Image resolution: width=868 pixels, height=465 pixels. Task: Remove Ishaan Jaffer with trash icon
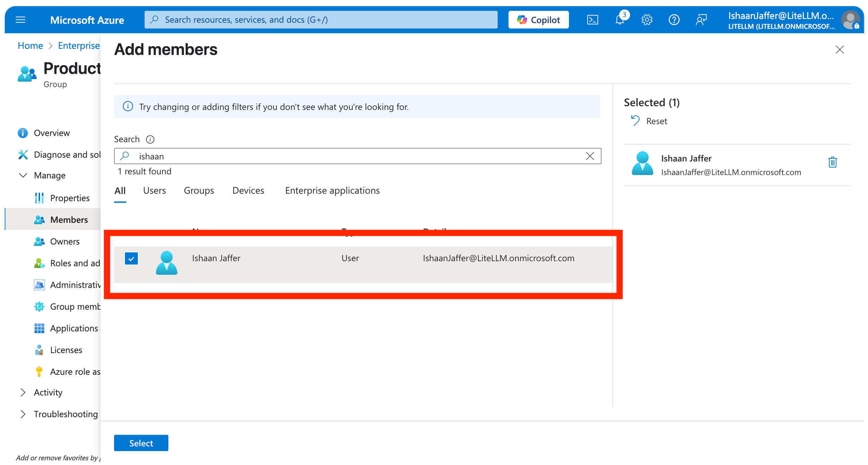coord(832,162)
